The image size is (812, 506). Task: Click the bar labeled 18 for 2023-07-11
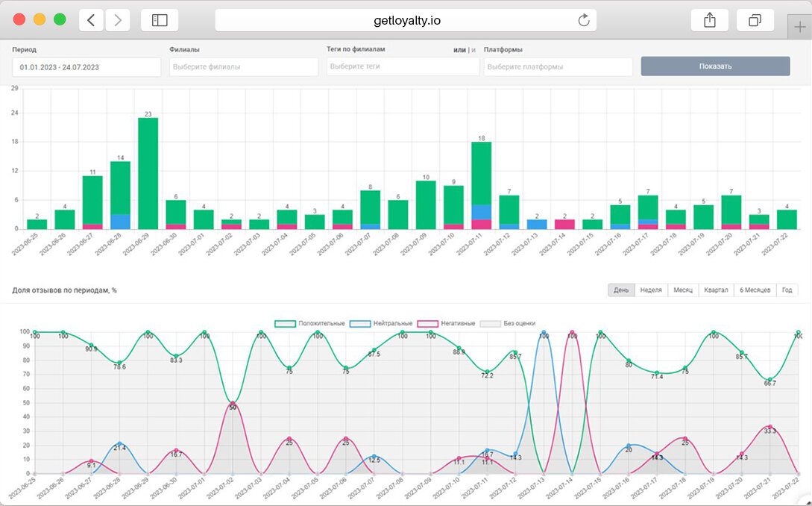482,186
